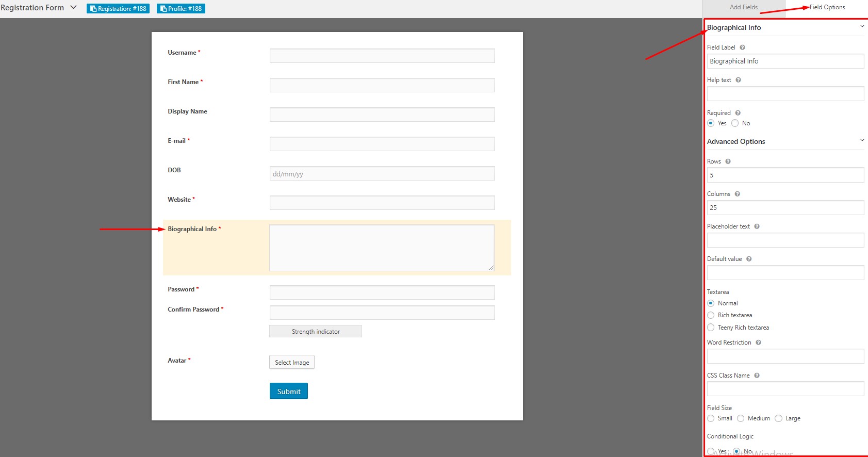The image size is (868, 457).
Task: Open the Registration Form dropdown arrow
Action: [x=73, y=7]
